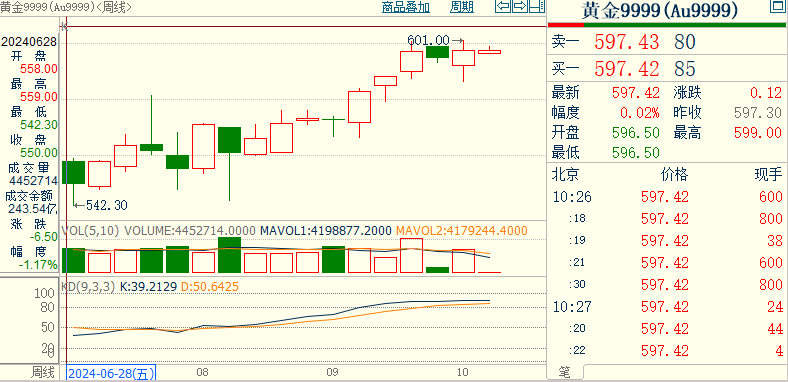
Task: Click the right arrow navigation icon
Action: [x=520, y=7]
